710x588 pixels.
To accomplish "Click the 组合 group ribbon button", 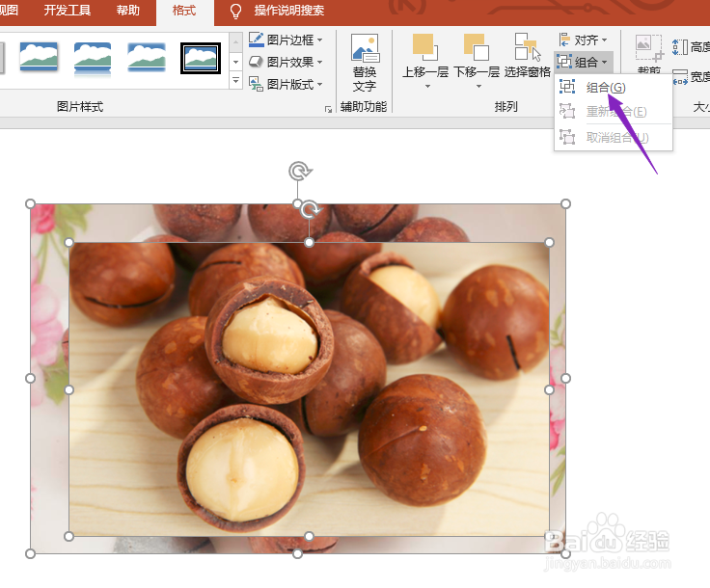I will (x=584, y=62).
